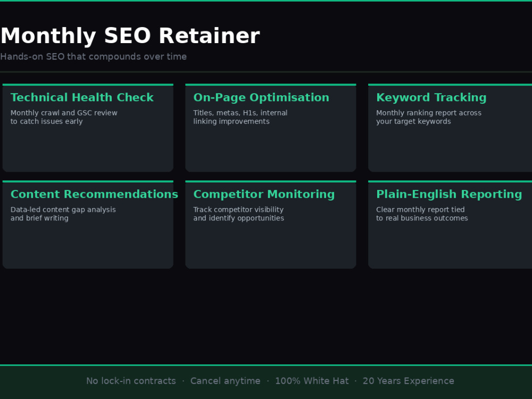The image size is (532, 399).
Task: Select the Content Recommendations card title
Action: click(94, 194)
